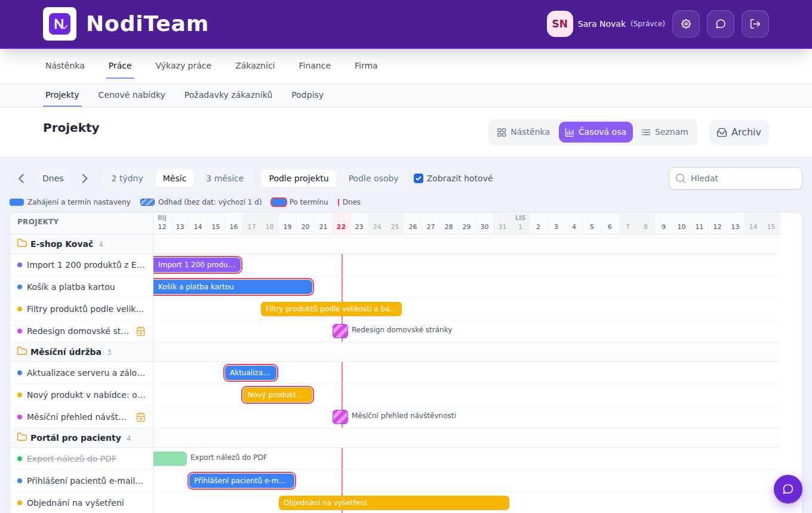Open the Filtry produktů yellow timeline bar
Screen dimensions: 812x513
331,309
